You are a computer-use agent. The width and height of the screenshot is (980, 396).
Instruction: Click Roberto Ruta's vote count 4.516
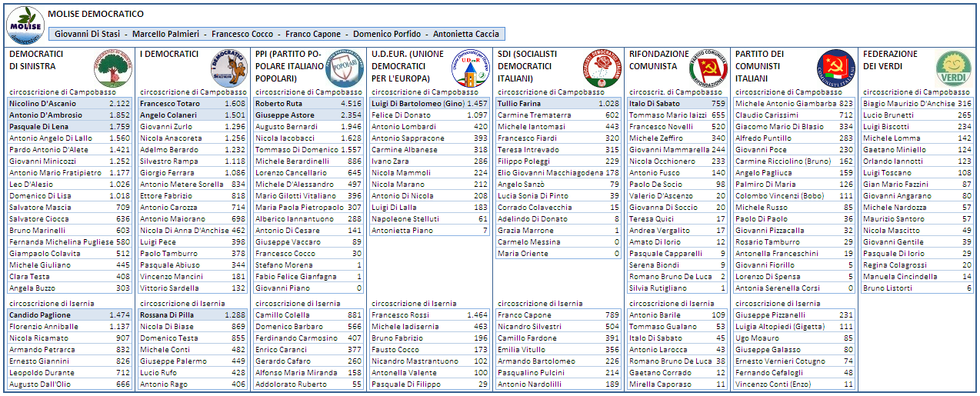point(350,103)
